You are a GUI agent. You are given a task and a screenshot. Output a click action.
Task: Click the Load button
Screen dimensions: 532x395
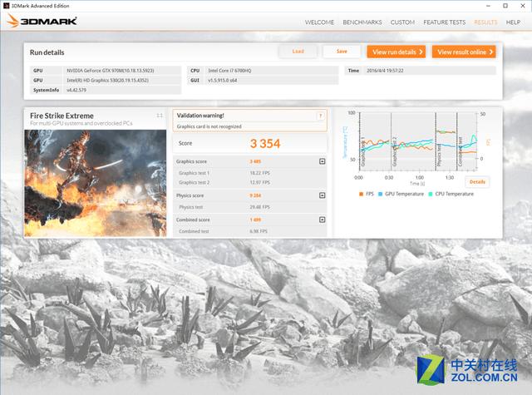point(298,52)
